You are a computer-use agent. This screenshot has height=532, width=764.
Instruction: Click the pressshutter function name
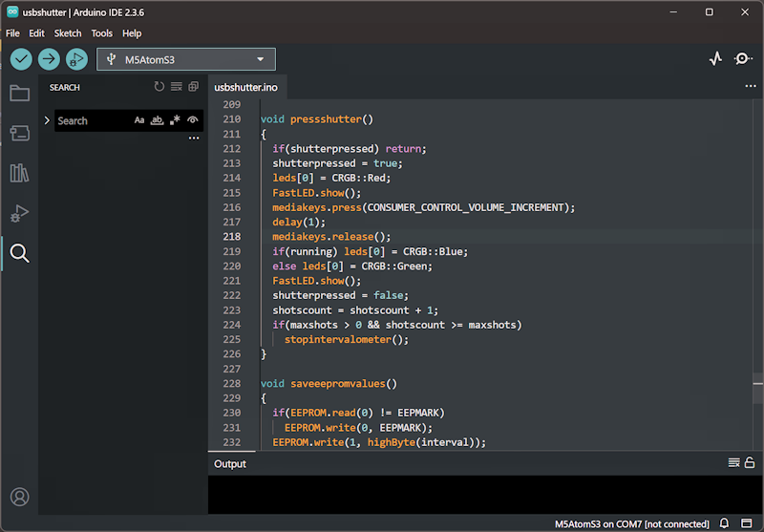point(327,119)
